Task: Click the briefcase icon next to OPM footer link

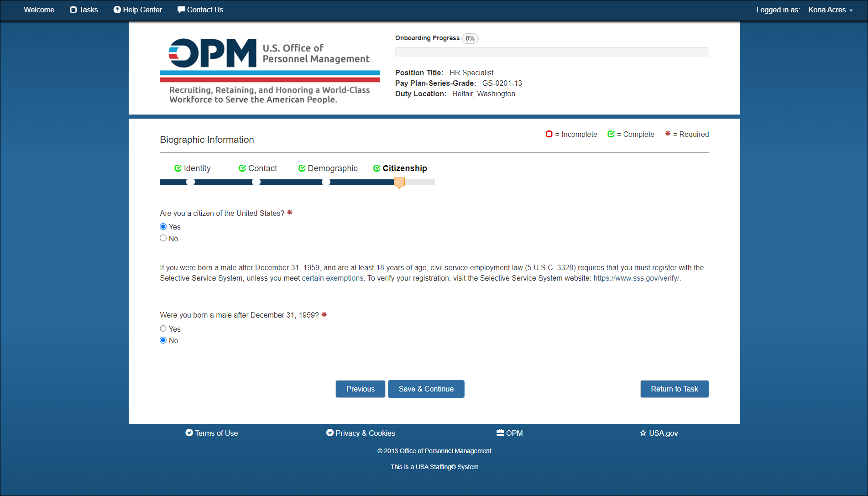Action: [x=500, y=433]
